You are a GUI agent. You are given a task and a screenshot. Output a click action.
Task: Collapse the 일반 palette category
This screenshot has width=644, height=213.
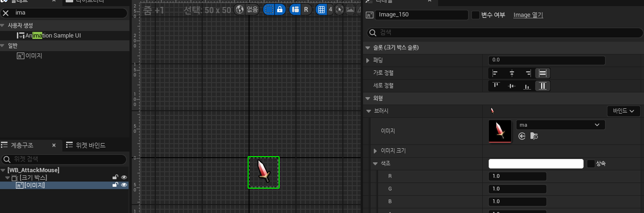[x=3, y=46]
